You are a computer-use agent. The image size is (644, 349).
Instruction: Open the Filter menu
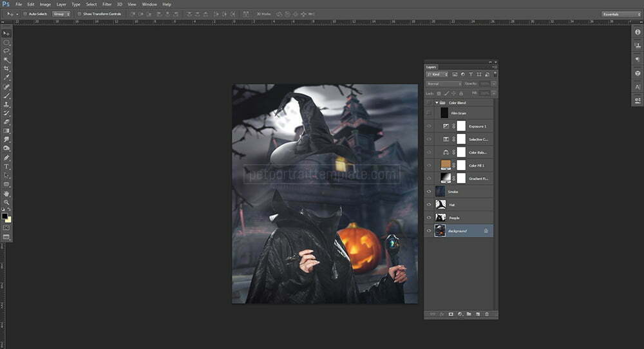(107, 4)
